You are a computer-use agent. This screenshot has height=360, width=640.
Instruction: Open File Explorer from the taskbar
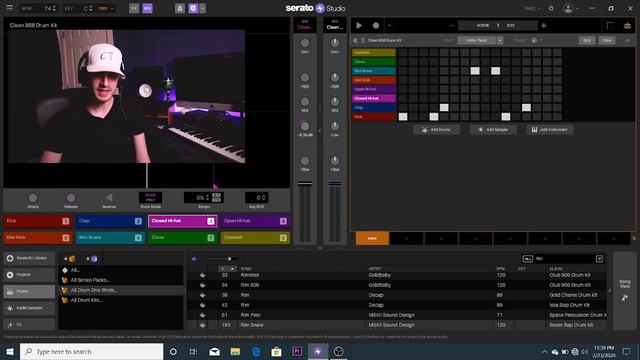click(x=235, y=351)
